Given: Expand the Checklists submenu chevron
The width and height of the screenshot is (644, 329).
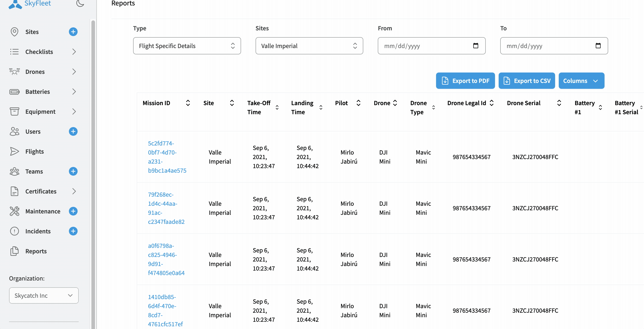Looking at the screenshot, I should [x=74, y=52].
